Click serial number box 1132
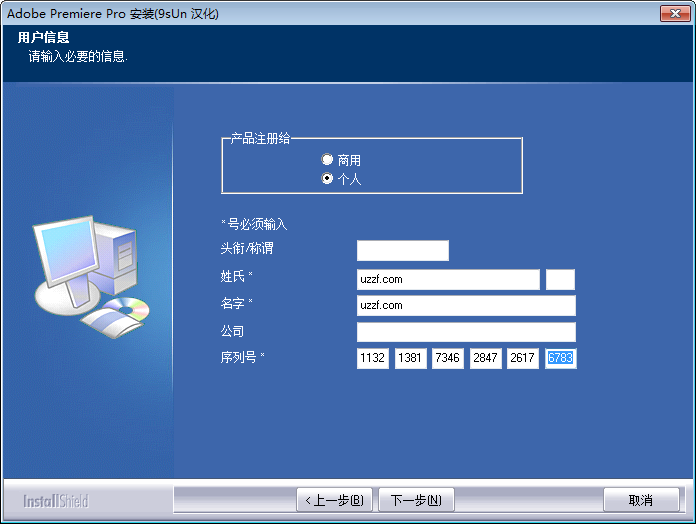This screenshot has height=524, width=696. tap(373, 358)
